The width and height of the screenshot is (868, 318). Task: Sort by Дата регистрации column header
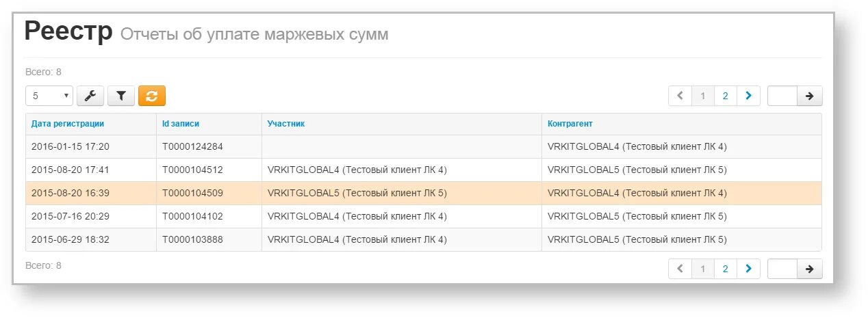[x=68, y=124]
